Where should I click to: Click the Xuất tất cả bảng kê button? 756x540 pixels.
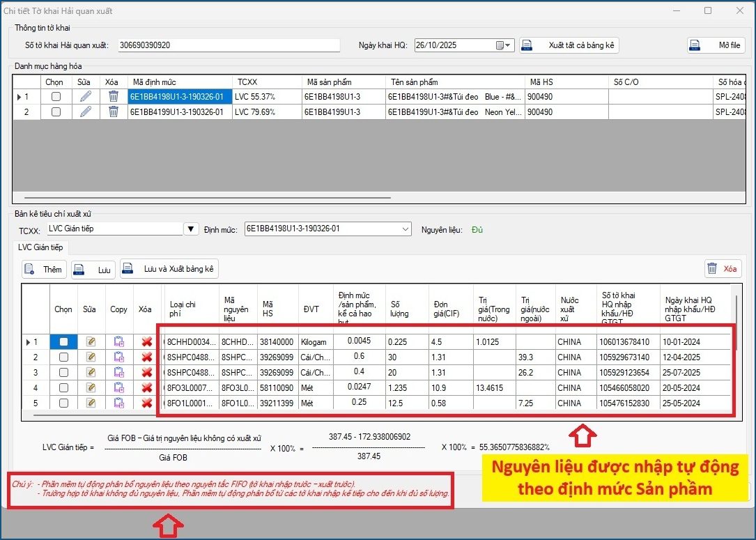click(569, 45)
